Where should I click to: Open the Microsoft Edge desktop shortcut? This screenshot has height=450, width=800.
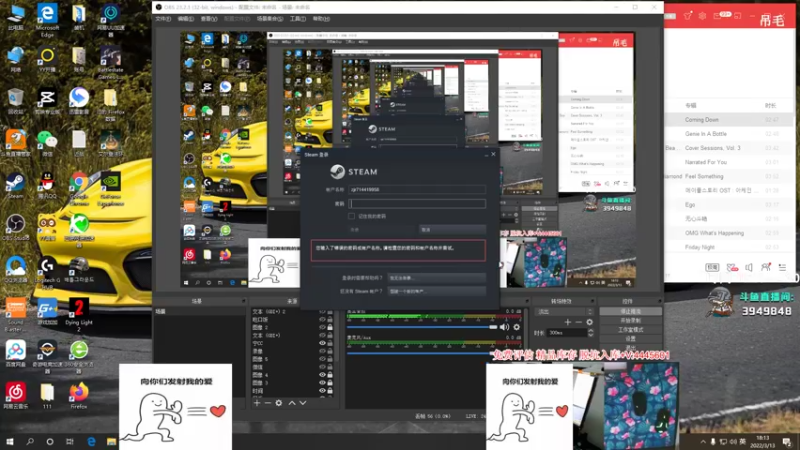[47, 20]
